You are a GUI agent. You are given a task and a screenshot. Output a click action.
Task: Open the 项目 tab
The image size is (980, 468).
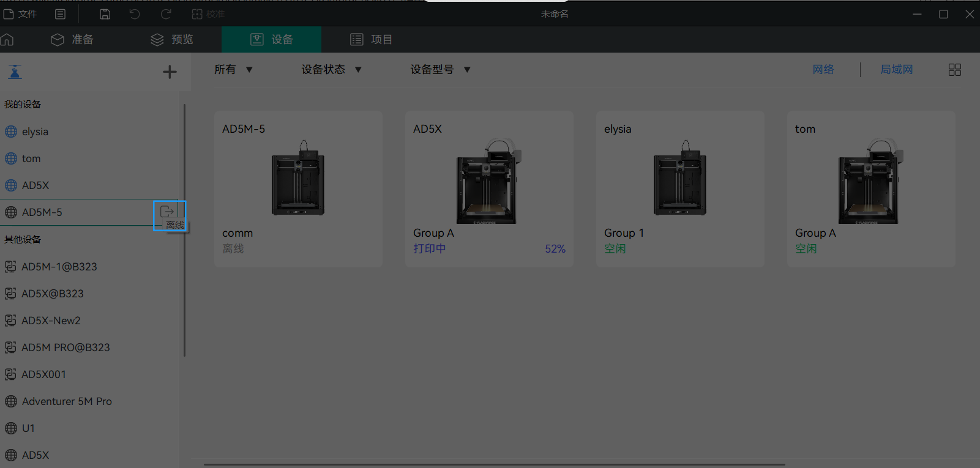click(x=371, y=40)
